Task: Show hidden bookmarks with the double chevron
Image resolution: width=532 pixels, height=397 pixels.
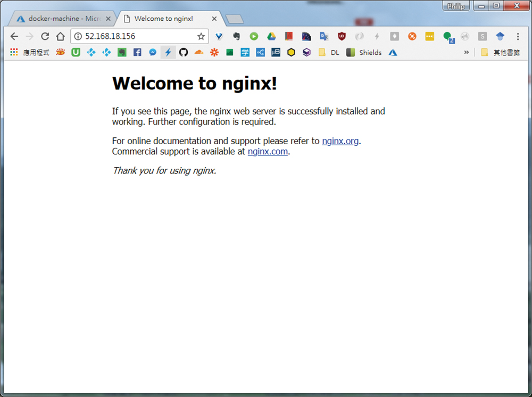Action: 467,52
